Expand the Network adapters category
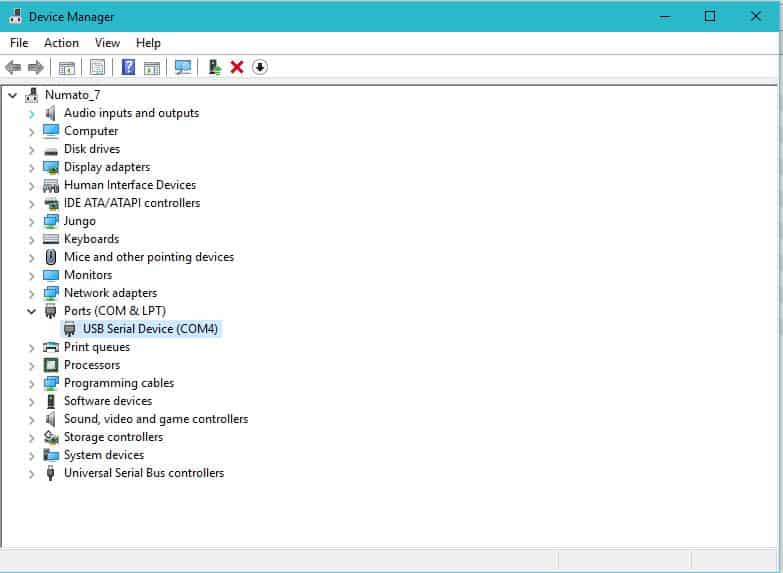Image resolution: width=783 pixels, height=573 pixels. point(31,294)
